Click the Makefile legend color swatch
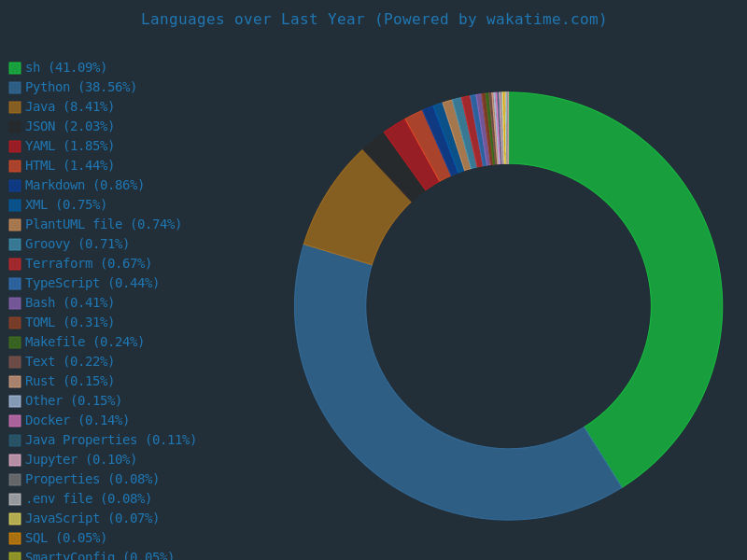 [15, 343]
